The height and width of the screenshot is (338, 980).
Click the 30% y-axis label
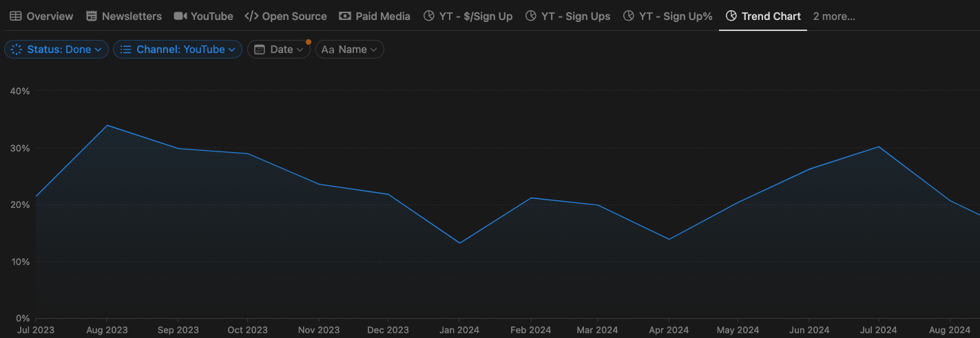[x=19, y=148]
